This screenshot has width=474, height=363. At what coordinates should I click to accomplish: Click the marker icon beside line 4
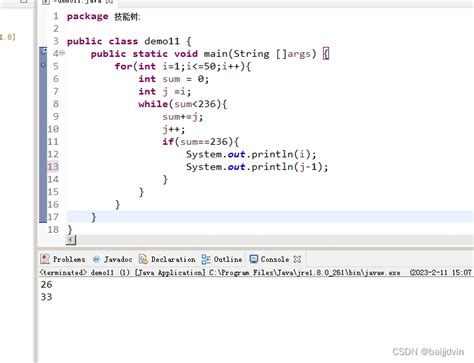(x=43, y=52)
